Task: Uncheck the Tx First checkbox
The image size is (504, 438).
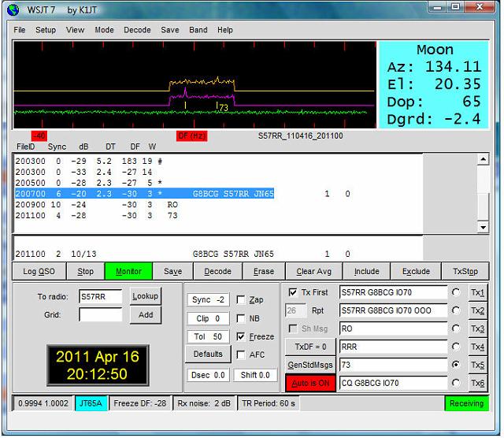Action: 293,292
